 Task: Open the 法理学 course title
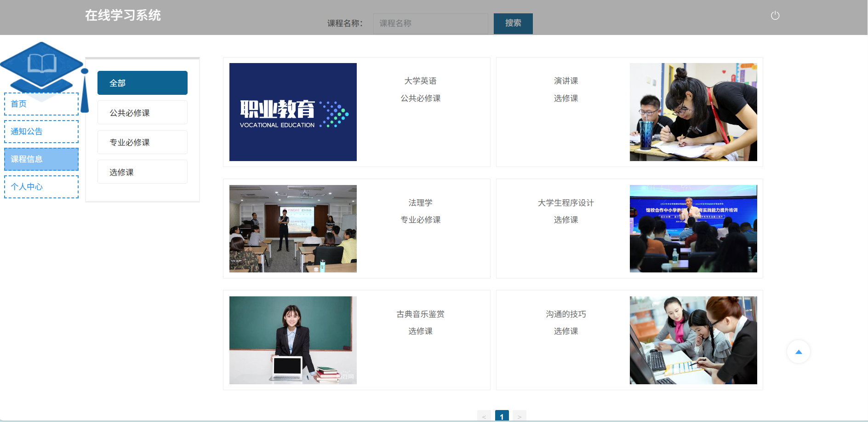[x=420, y=202]
